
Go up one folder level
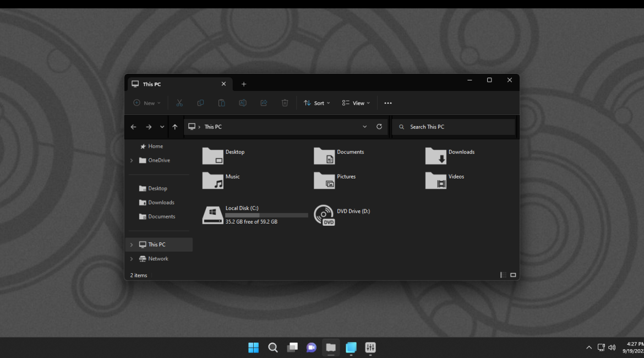tap(175, 127)
